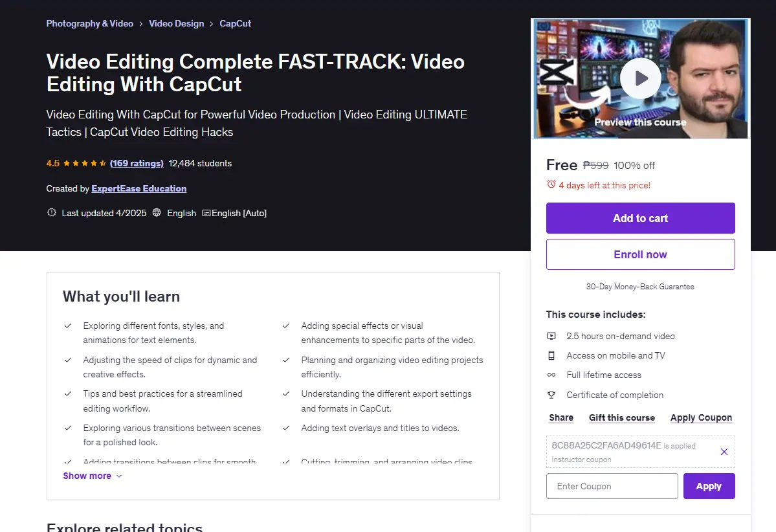Click the star rating icons
Image resolution: width=776 pixels, height=532 pixels.
click(85, 163)
